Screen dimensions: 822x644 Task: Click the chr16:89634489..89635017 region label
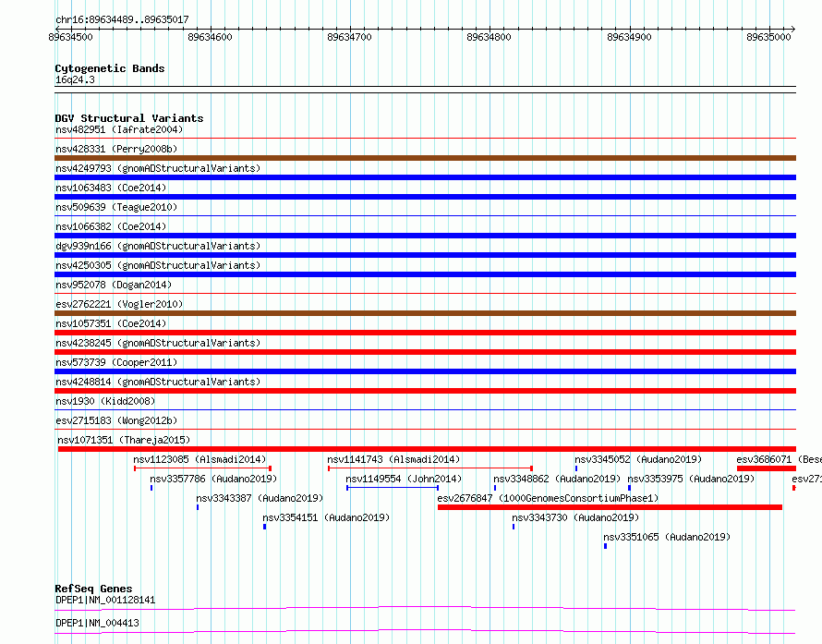[x=122, y=19]
